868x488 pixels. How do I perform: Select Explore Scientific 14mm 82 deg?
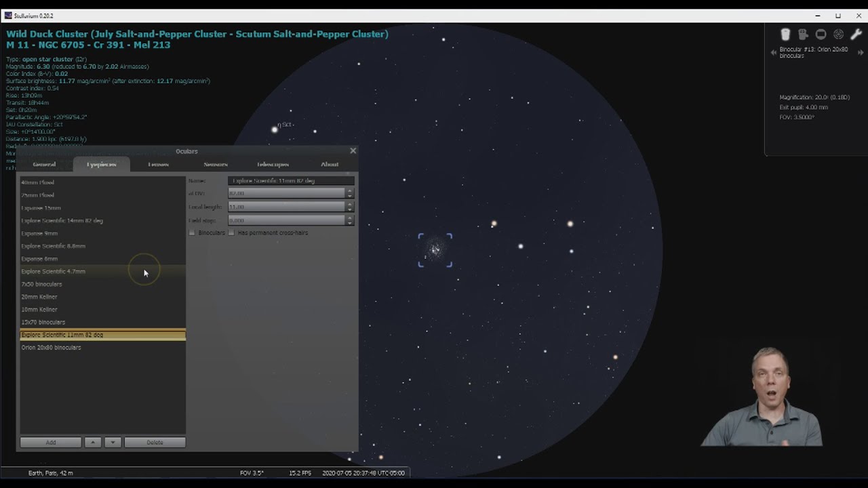click(102, 220)
